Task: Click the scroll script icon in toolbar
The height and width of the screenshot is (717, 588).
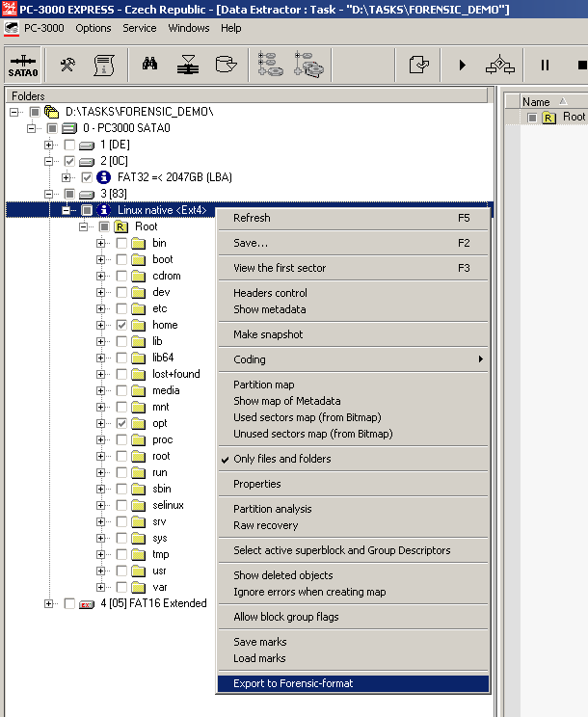Action: (103, 65)
